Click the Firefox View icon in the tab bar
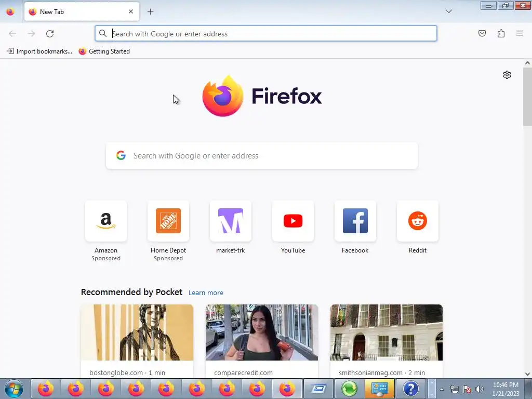Screen dimensions: 532x399 coord(10,12)
